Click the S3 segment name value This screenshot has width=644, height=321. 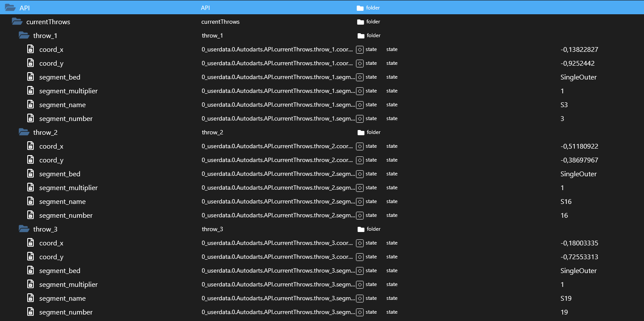pos(565,105)
